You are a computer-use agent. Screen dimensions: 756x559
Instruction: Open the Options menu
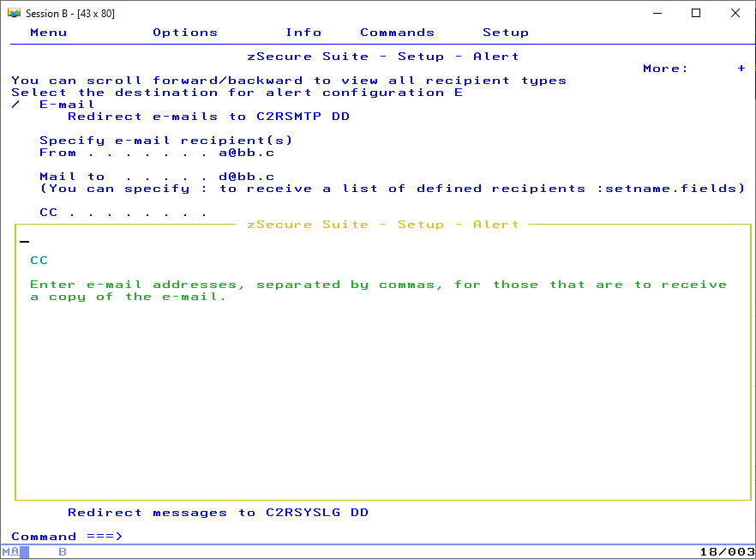coord(185,33)
